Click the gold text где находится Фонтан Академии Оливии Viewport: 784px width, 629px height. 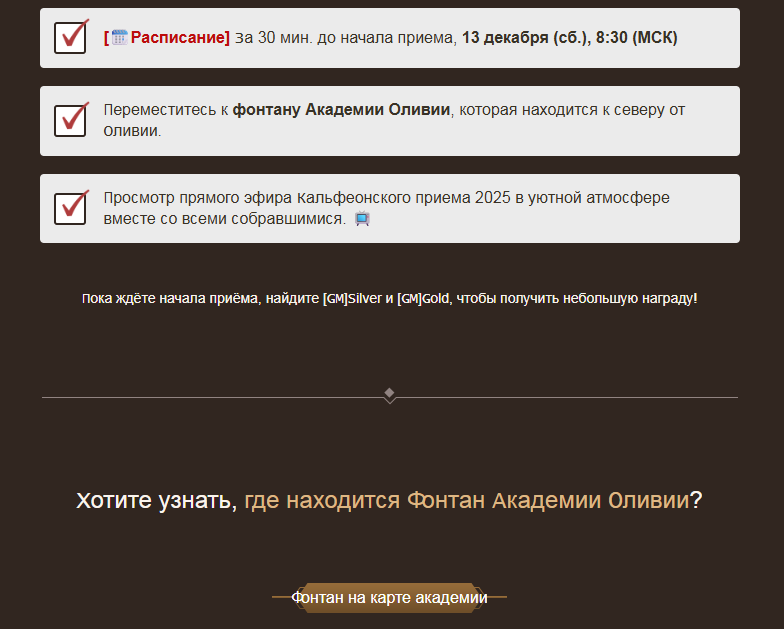(466, 500)
